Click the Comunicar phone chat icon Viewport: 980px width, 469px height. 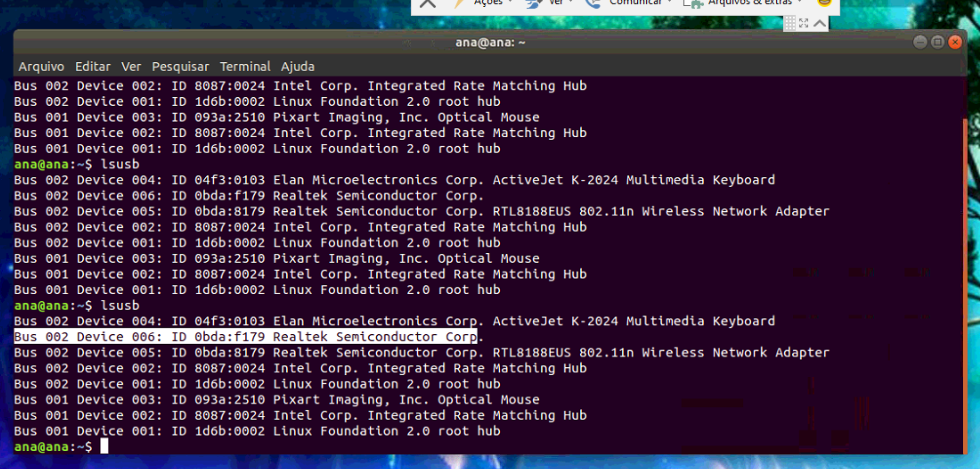pyautogui.click(x=593, y=3)
